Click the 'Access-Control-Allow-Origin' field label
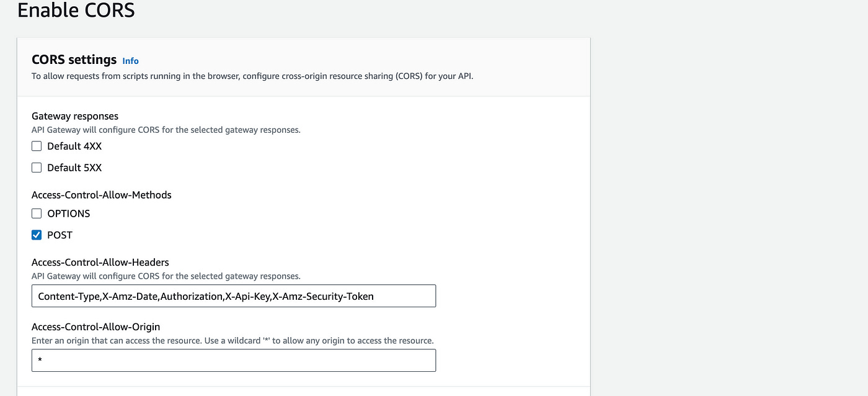 pos(96,327)
